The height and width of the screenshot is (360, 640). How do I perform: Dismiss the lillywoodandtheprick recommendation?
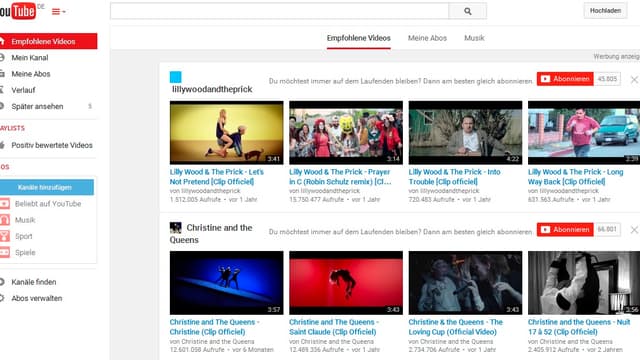coord(634,80)
